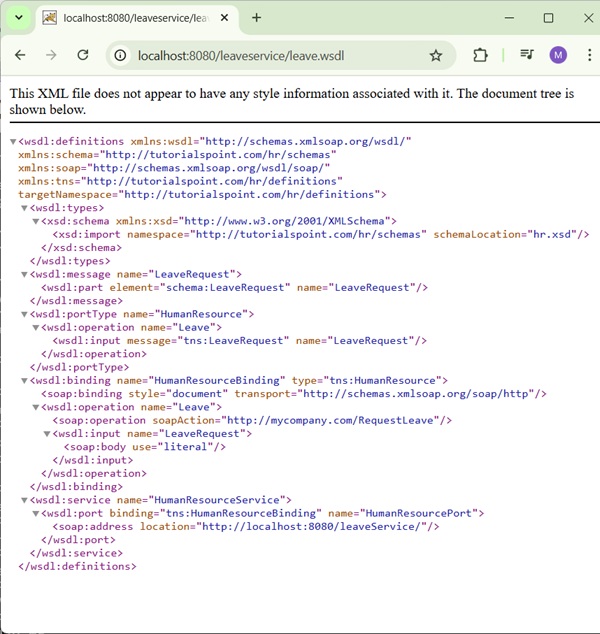600x634 pixels.
Task: Click the targetNamespace attribute line
Action: pos(202,194)
